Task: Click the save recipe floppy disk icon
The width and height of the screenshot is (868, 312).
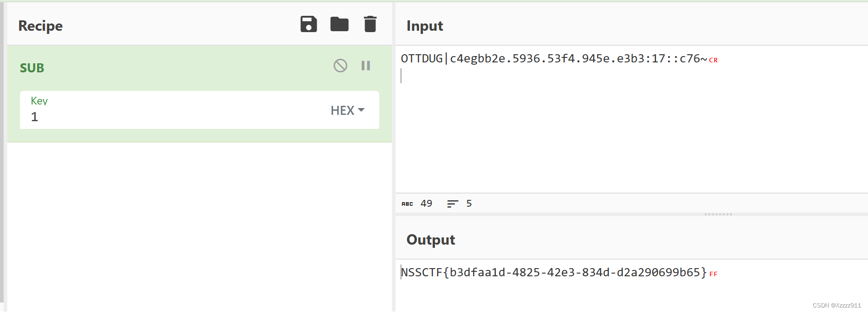Action: coord(309,24)
